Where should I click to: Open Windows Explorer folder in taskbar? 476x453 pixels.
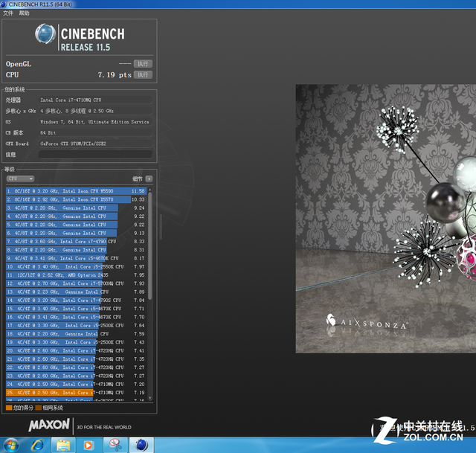pyautogui.click(x=63, y=444)
